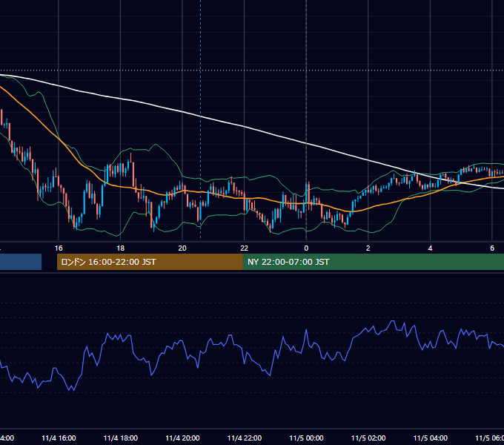This screenshot has height=445, width=504.
Task: Select the "11/5 02:00" date label
Action: [x=368, y=438]
